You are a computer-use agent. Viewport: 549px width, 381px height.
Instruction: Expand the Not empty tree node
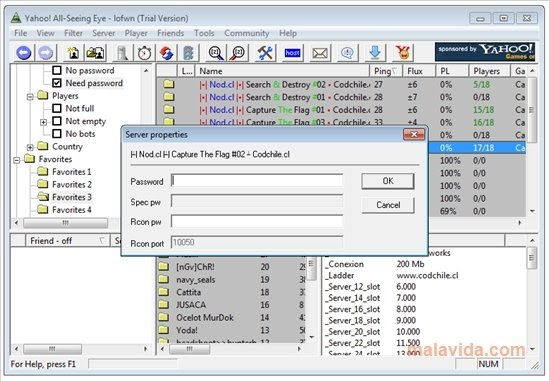pyautogui.click(x=43, y=122)
